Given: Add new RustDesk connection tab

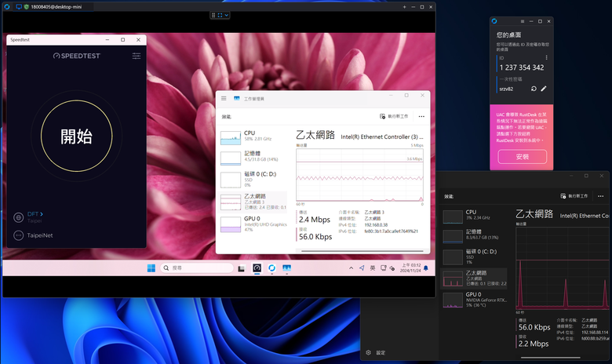Looking at the screenshot, I should tap(404, 6).
